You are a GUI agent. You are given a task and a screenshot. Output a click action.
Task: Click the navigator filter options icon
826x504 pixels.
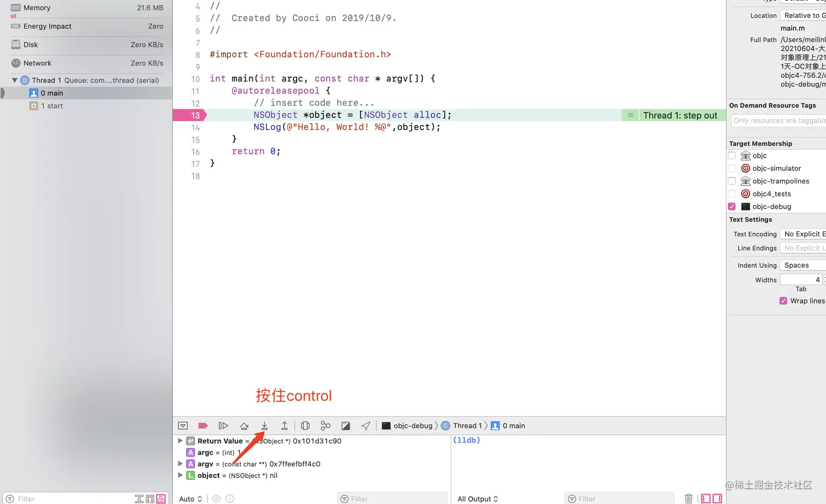point(9,499)
